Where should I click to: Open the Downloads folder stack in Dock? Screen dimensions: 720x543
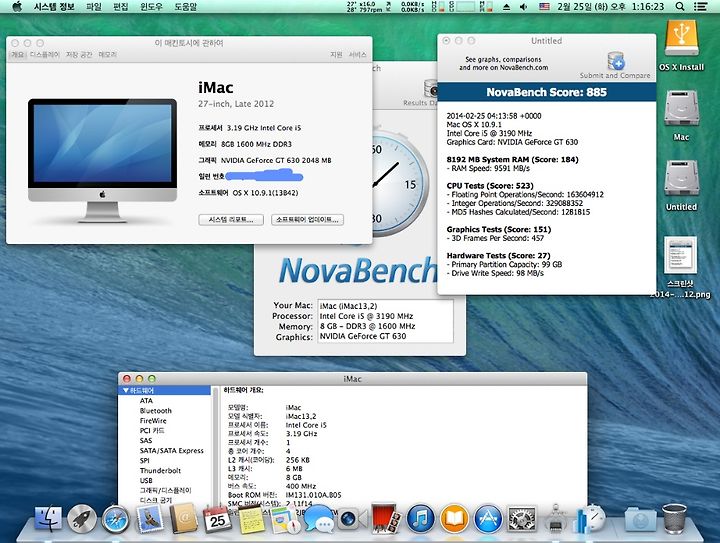click(640, 520)
